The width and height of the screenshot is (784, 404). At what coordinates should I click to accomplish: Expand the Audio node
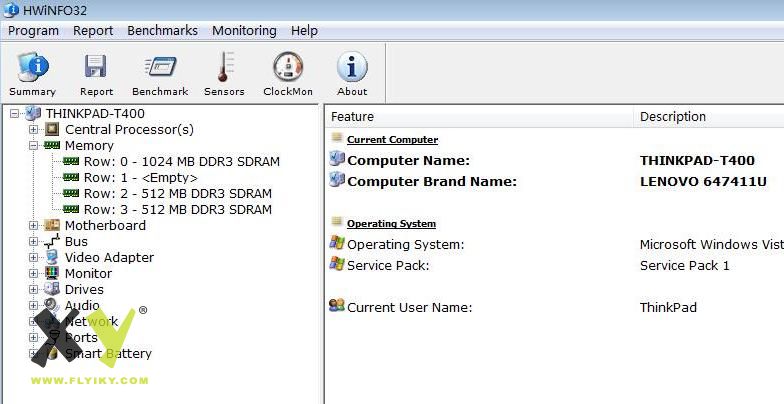point(34,306)
